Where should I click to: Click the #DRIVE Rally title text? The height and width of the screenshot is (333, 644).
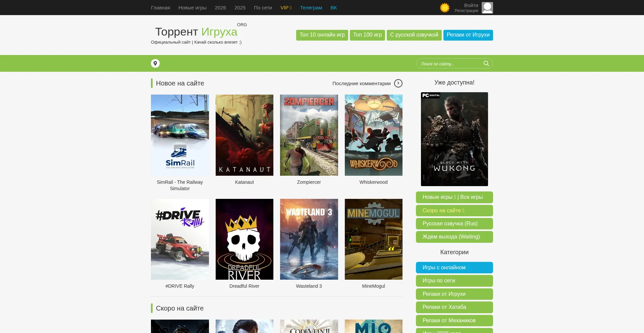[x=180, y=286]
